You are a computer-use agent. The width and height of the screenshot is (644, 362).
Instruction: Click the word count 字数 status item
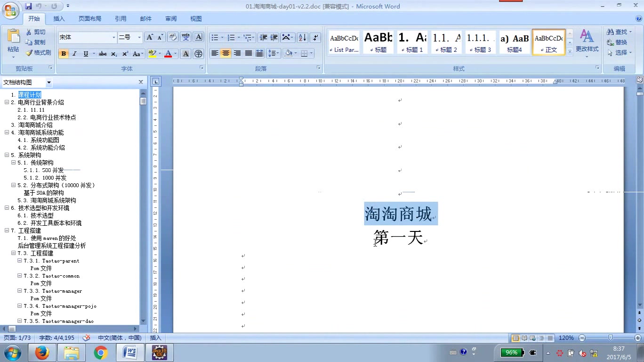56,338
